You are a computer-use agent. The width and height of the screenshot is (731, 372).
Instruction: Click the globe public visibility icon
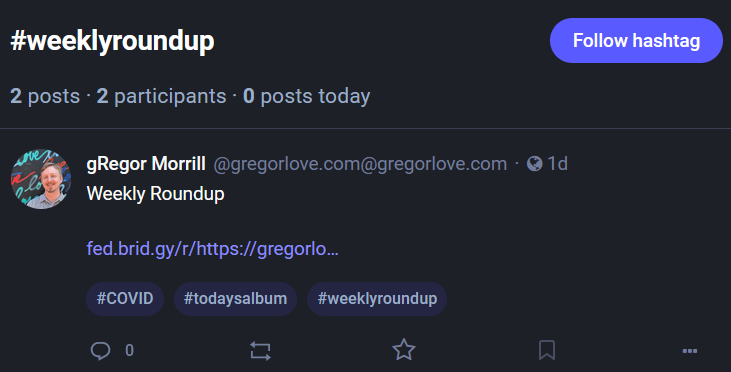coord(534,164)
